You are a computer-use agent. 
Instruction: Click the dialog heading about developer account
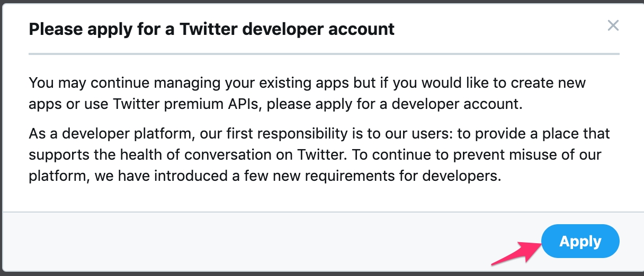pyautogui.click(x=211, y=29)
